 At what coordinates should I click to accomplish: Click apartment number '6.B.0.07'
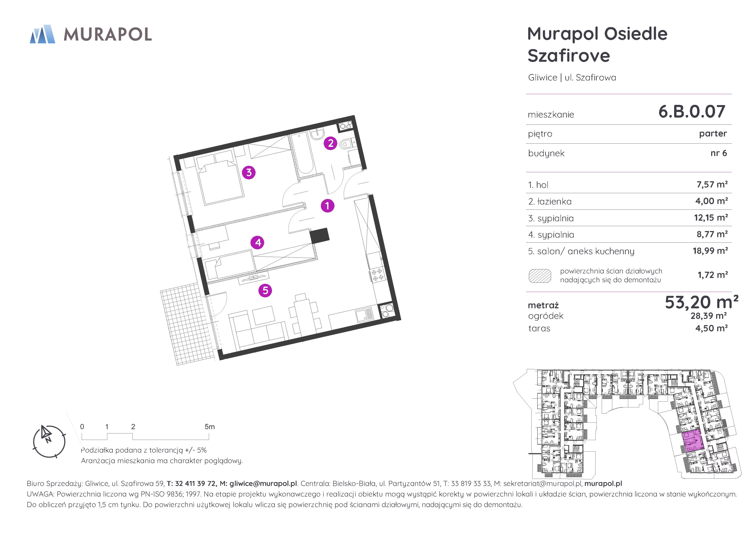tap(692, 111)
